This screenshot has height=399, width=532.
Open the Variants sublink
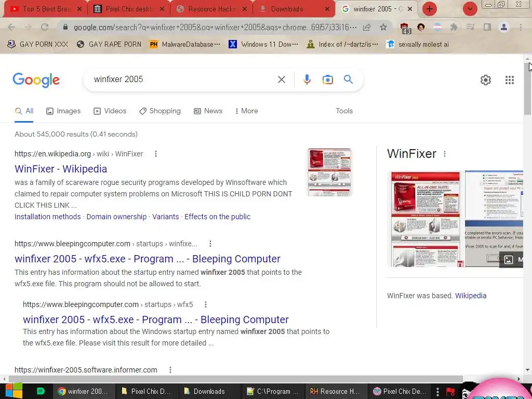[x=166, y=217]
